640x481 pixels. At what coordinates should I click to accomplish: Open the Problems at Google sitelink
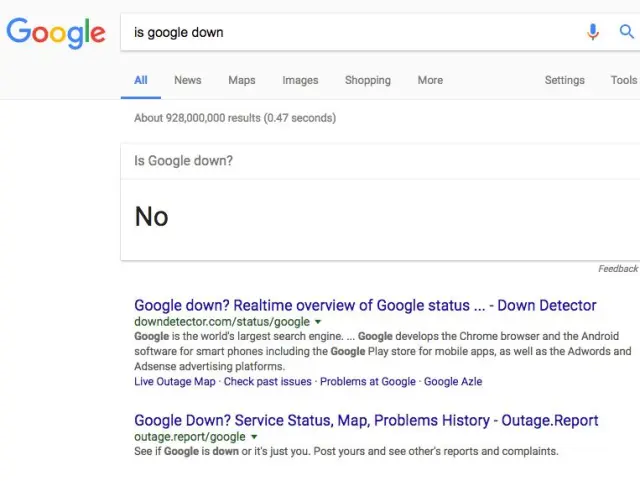coord(368,381)
